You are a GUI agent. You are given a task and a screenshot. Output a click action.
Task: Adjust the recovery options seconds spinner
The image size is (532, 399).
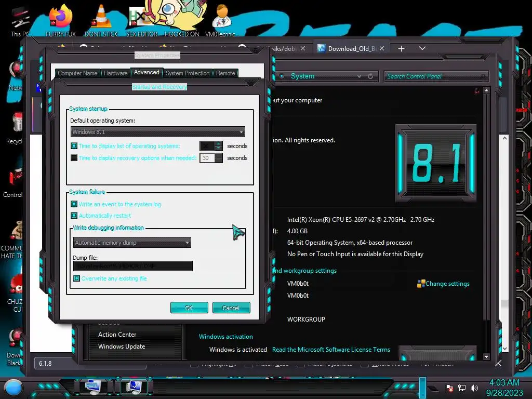219,158
